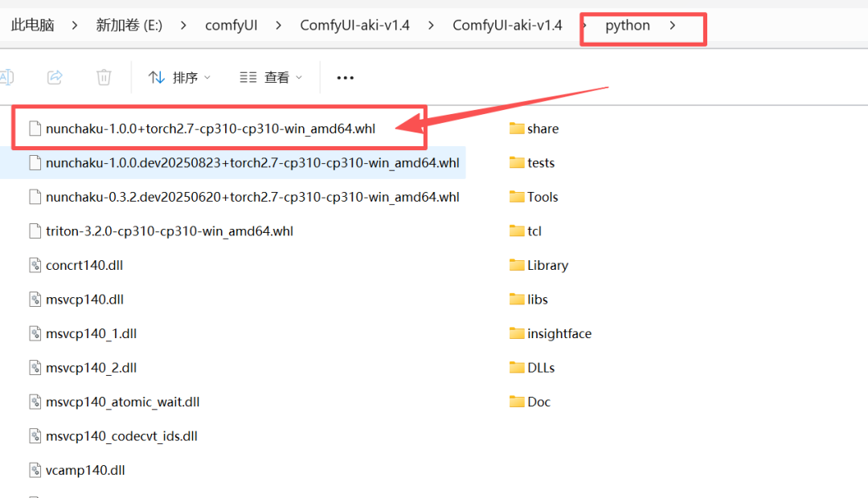Click the Library folder icon

(x=517, y=265)
